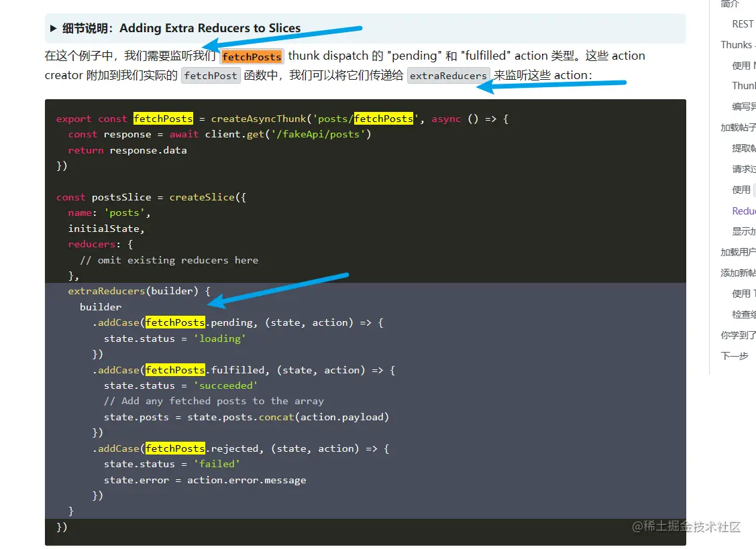Click the '/fakeApi/posts' string in the code
The image size is (756, 549).
click(x=318, y=134)
